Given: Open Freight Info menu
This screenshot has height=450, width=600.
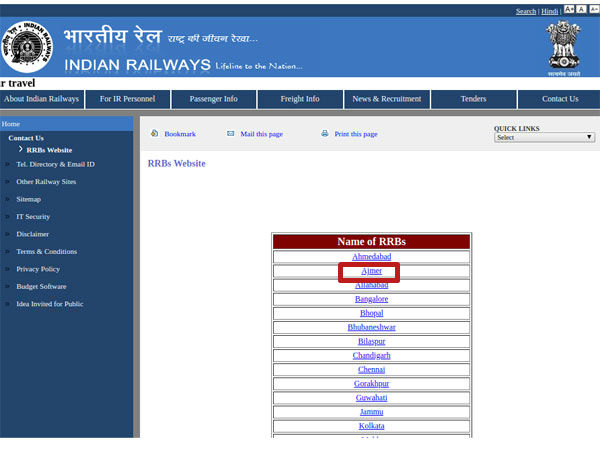Looking at the screenshot, I should [x=300, y=99].
